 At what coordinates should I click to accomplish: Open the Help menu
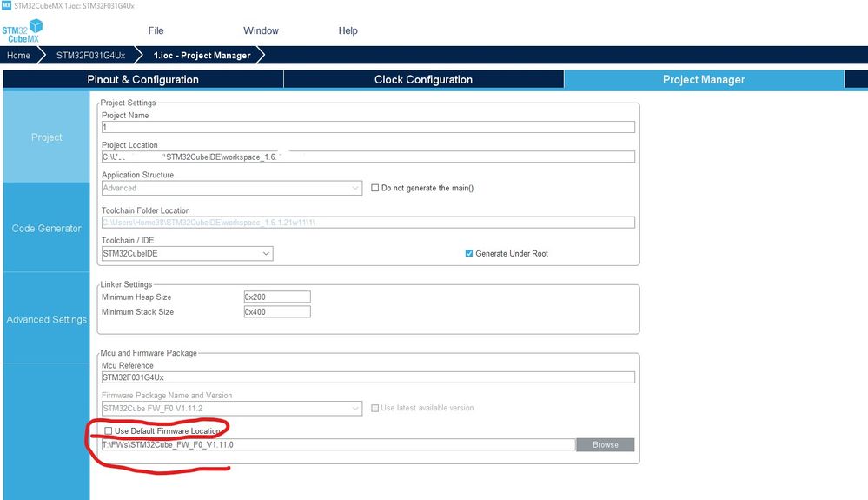pyautogui.click(x=348, y=31)
